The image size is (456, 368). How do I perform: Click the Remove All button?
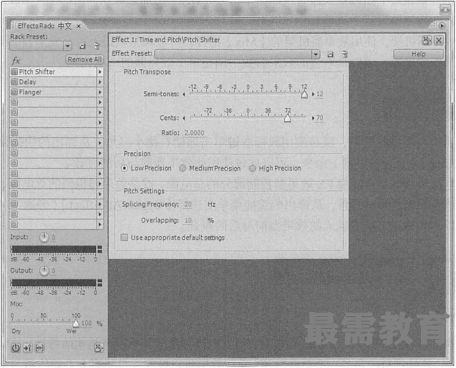click(x=84, y=60)
